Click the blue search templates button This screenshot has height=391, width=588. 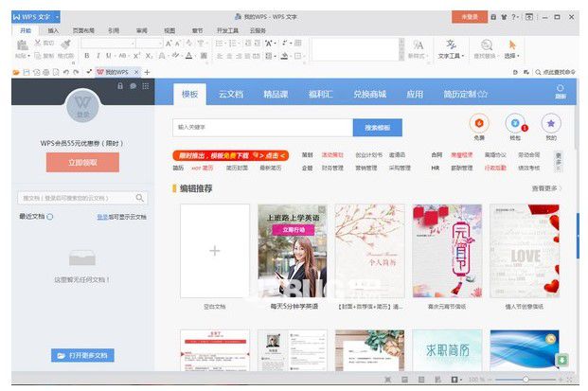(377, 128)
